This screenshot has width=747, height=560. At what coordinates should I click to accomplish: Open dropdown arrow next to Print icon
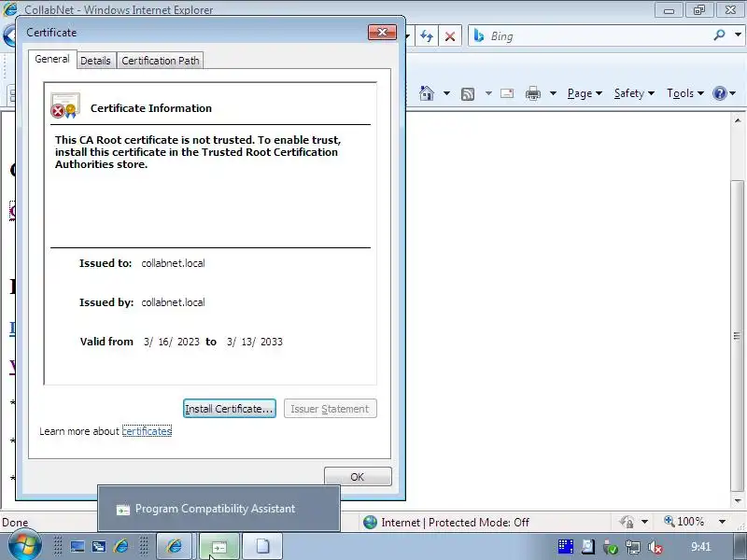pyautogui.click(x=553, y=93)
